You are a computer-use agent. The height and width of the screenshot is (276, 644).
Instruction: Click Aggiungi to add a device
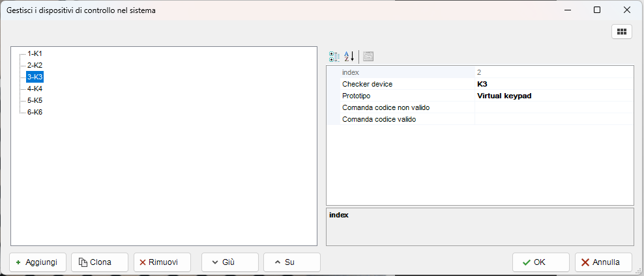pyautogui.click(x=38, y=262)
